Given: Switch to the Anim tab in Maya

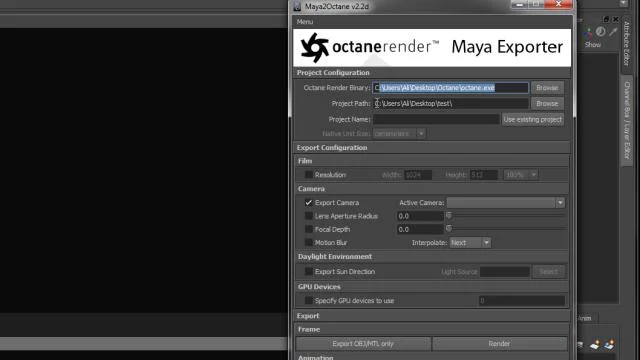Looking at the screenshot, I should pos(585,318).
